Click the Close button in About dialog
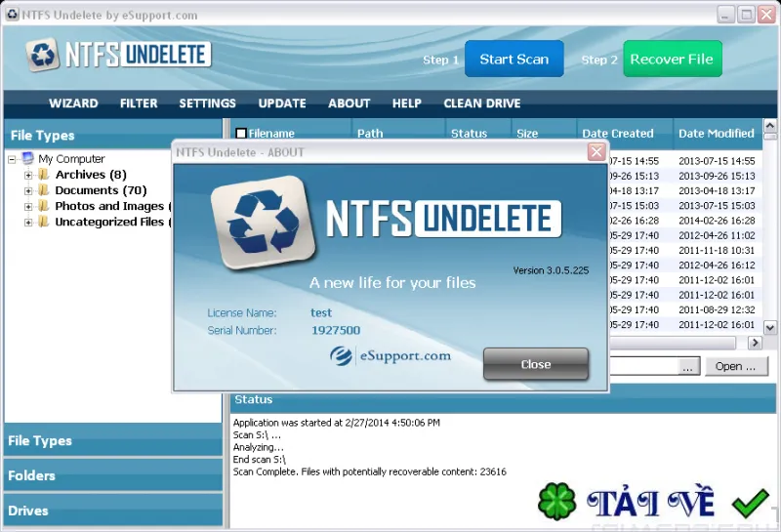Viewport: 781px width, 532px height. pyautogui.click(x=536, y=364)
